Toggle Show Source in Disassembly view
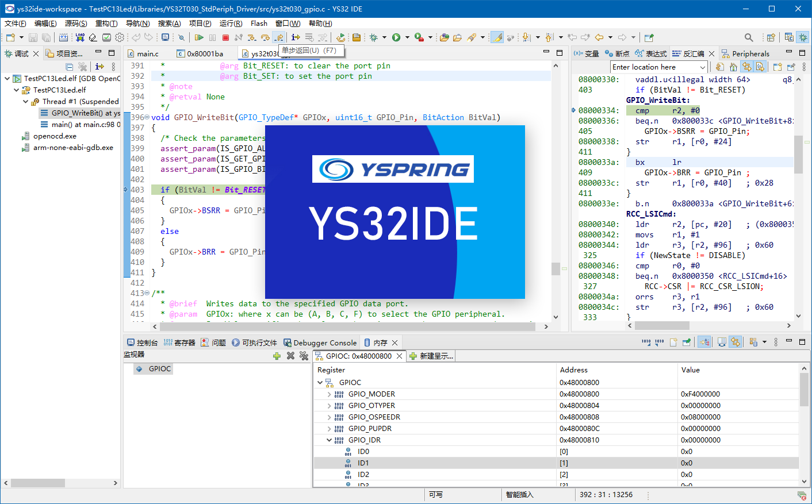This screenshot has height=504, width=812. 760,67
